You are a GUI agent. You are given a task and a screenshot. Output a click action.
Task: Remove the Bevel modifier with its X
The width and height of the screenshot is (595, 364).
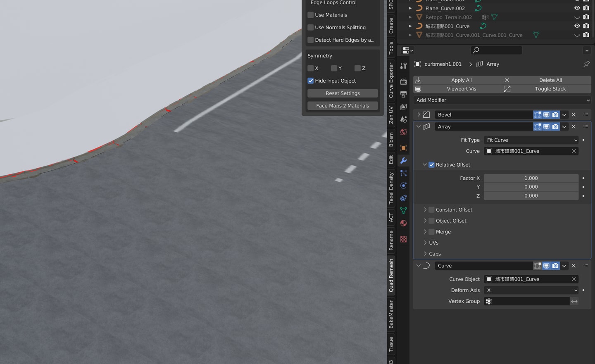574,114
